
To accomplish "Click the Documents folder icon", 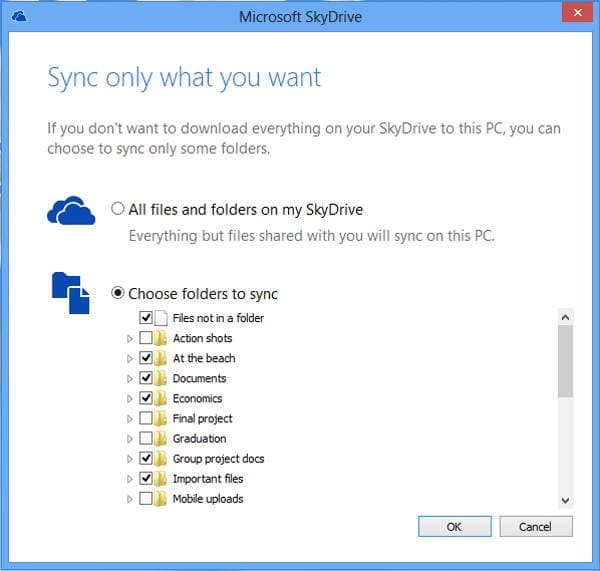I will [161, 378].
